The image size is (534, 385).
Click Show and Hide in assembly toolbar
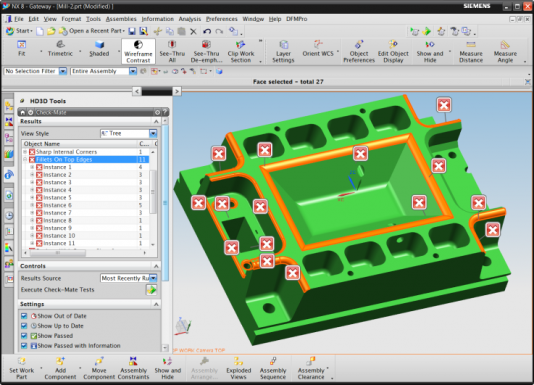point(168,368)
